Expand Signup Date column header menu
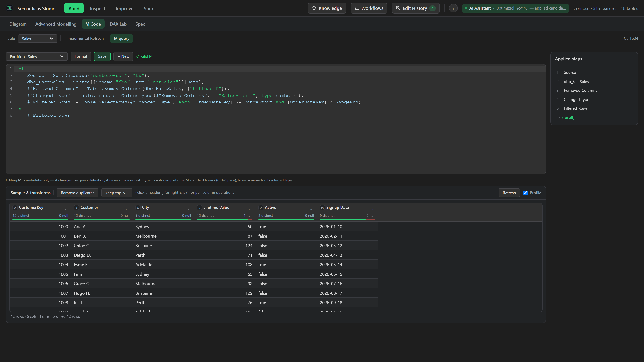The width and height of the screenshot is (644, 362). pos(372,209)
